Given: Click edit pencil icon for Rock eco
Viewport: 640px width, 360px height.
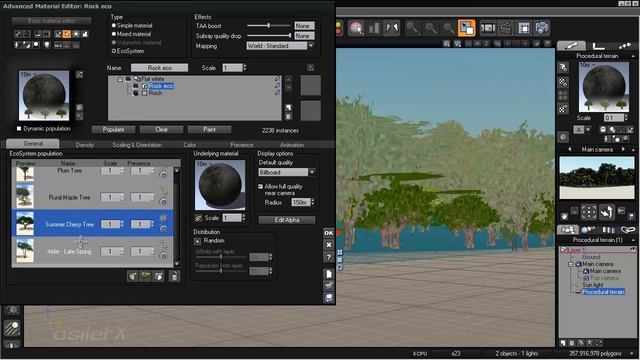Looking at the screenshot, I should point(278,86).
